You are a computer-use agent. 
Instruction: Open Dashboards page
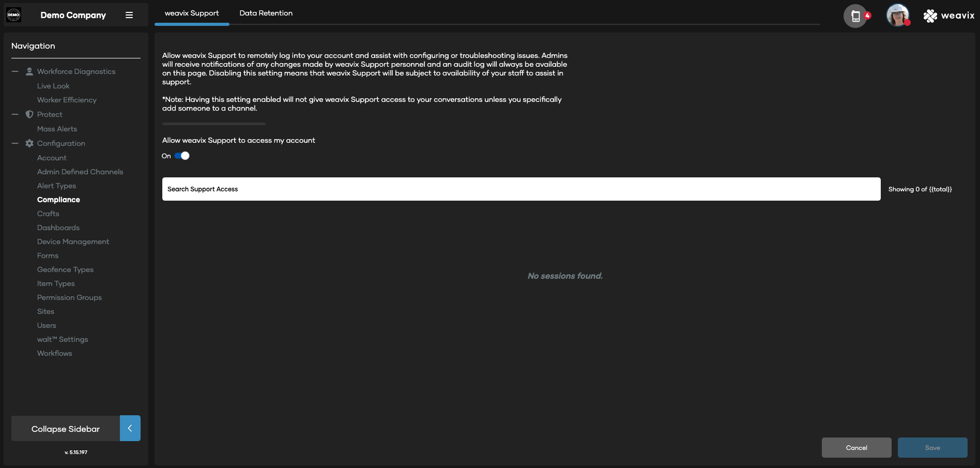pyautogui.click(x=58, y=228)
